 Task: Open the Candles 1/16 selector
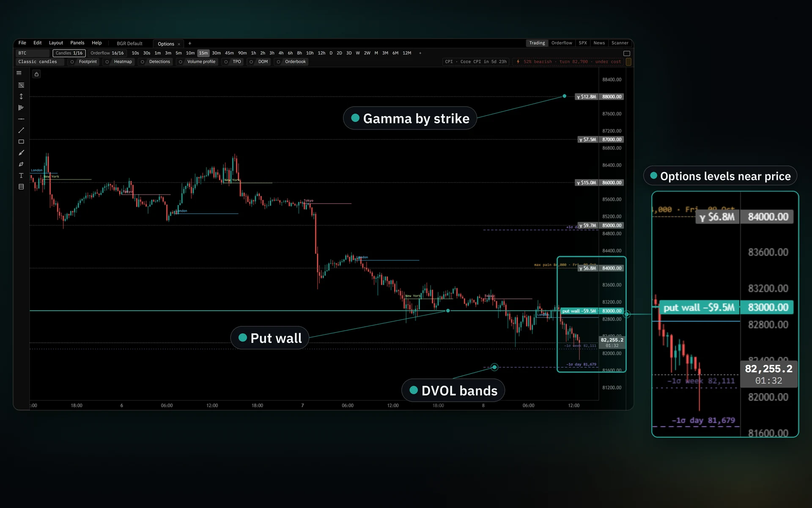point(69,53)
